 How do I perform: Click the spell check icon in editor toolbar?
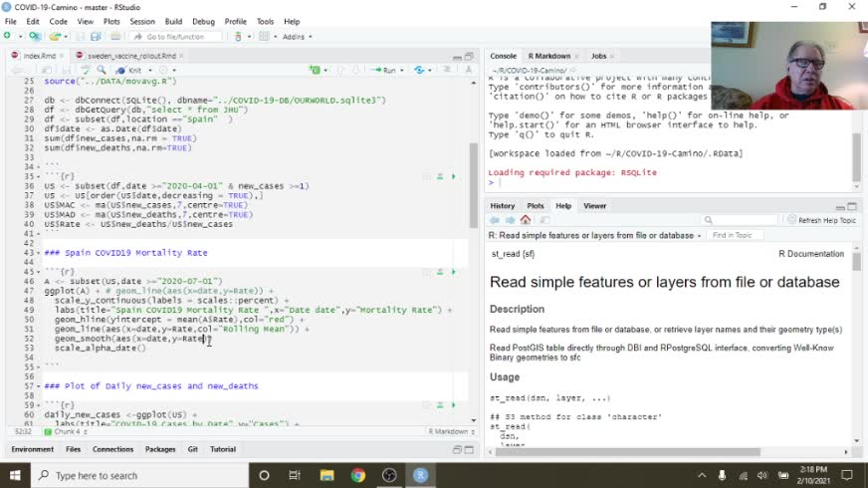tap(86, 71)
